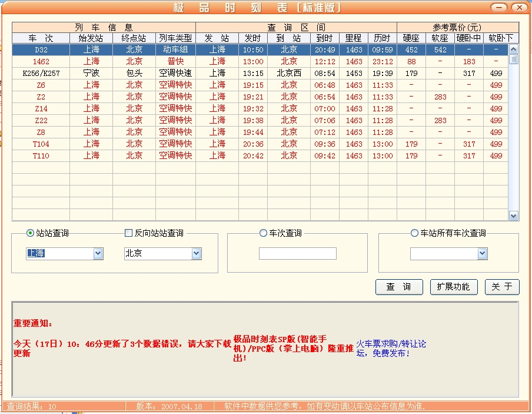
Task: Click the 始发站 column header
Action: 91,38
